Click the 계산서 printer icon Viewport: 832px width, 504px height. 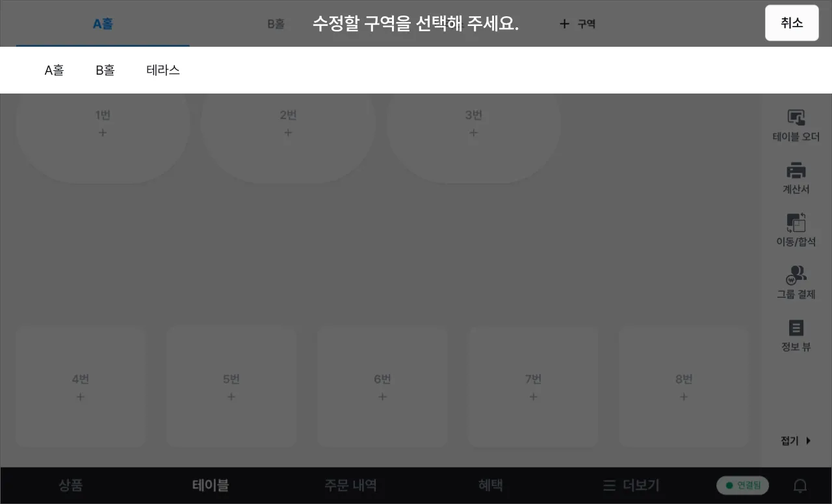click(x=796, y=171)
